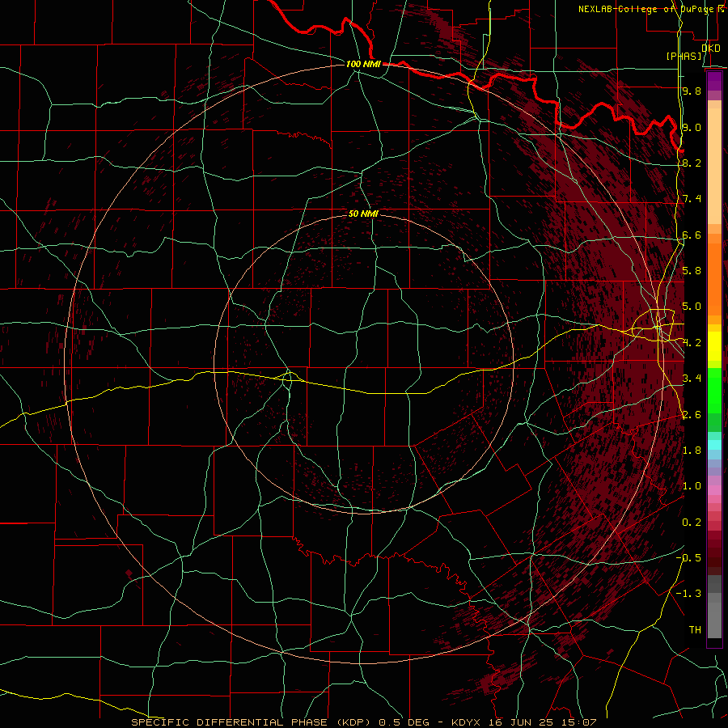The image size is (728, 728).
Task: Click the 1.0 scale value
Action: click(692, 485)
